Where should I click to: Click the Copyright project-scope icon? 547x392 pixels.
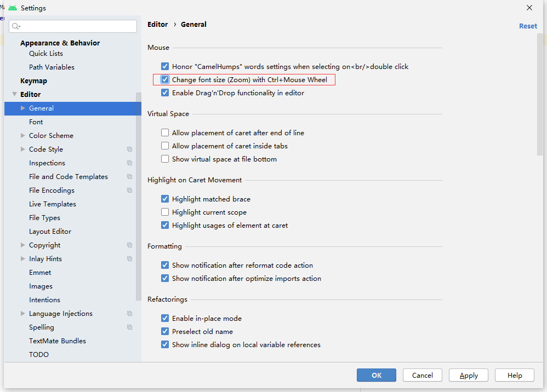pos(129,245)
